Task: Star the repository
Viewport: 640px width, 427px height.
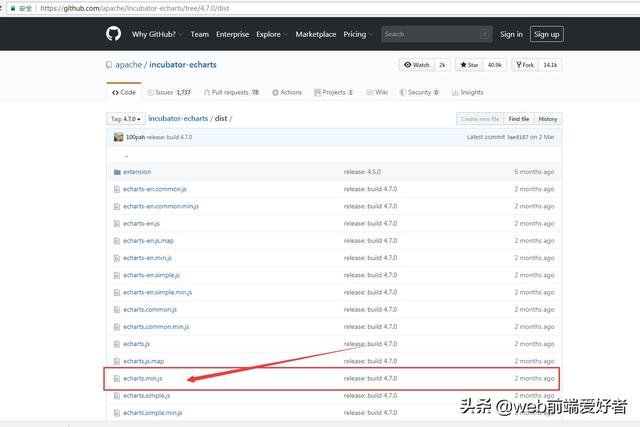Action: click(x=469, y=65)
